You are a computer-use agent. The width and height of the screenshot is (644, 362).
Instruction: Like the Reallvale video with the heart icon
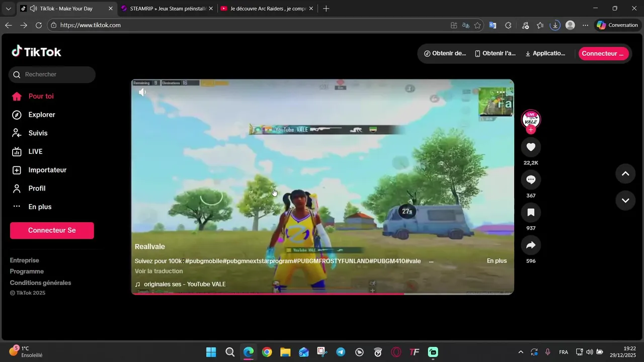(531, 147)
